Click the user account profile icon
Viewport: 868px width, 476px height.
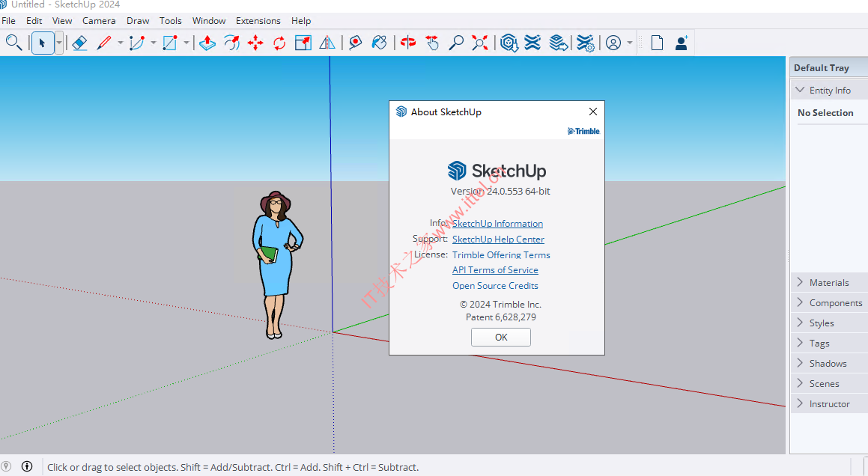coord(613,43)
